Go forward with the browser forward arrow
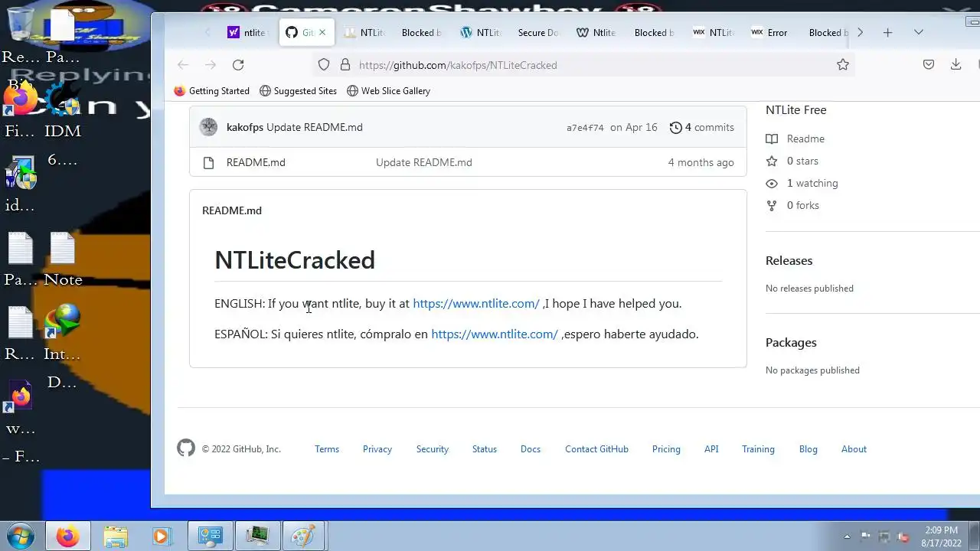 click(211, 65)
